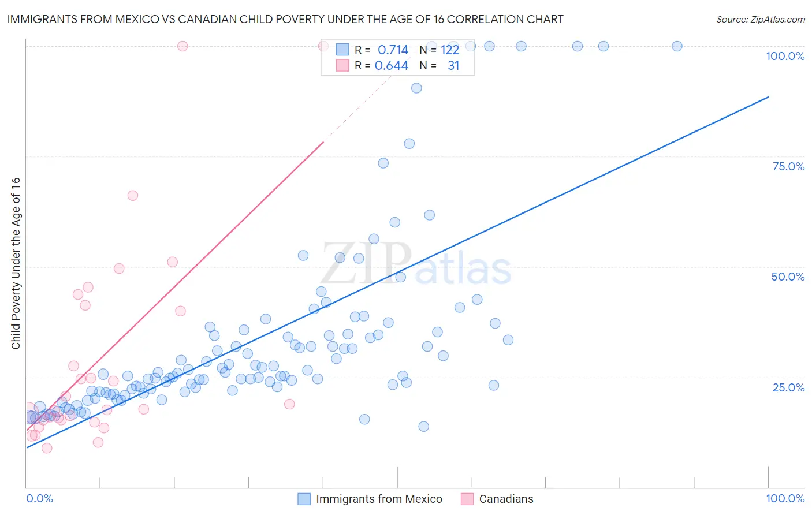Toggle the Immigrants from Mexico legend label
The height and width of the screenshot is (515, 812).
pos(379,499)
